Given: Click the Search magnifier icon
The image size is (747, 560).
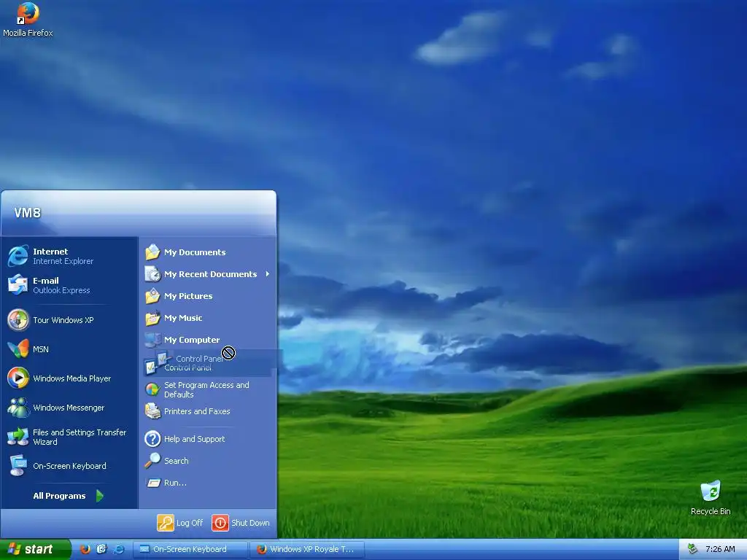Looking at the screenshot, I should pos(152,461).
